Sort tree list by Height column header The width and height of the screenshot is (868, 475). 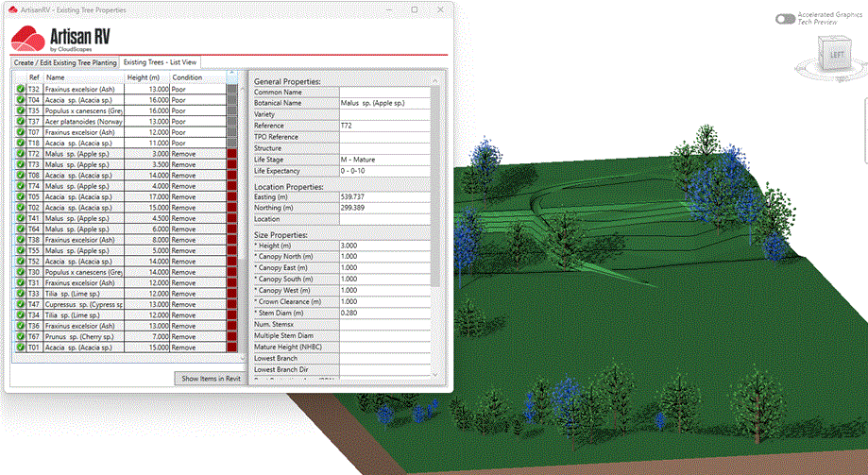pyautogui.click(x=144, y=77)
